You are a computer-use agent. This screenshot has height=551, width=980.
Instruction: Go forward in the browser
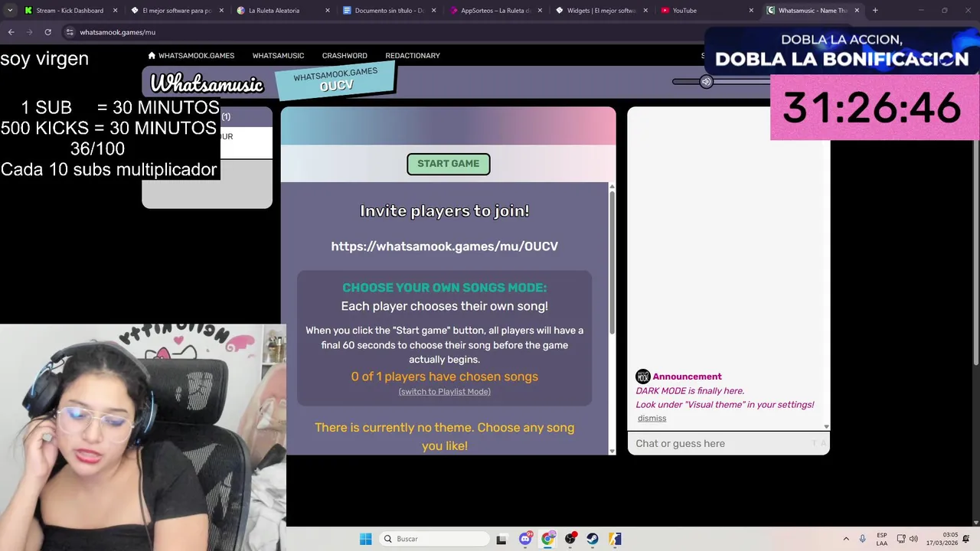29,32
